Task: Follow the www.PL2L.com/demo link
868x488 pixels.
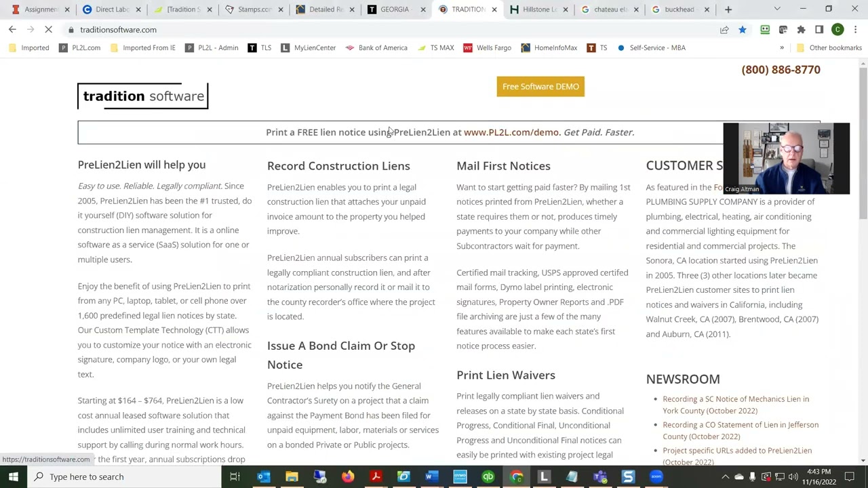Action: click(x=511, y=132)
